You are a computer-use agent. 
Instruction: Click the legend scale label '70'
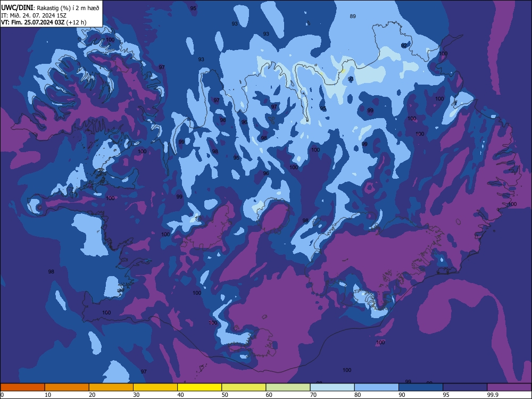313,395
